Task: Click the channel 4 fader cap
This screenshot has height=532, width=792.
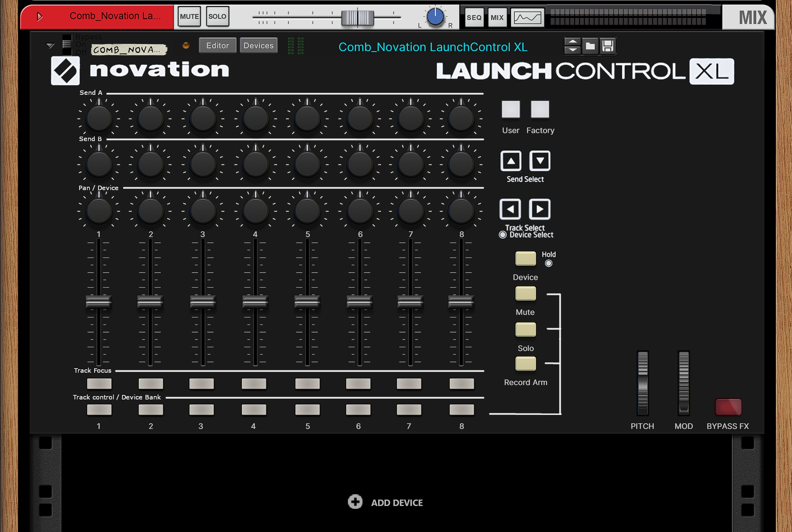Action: pyautogui.click(x=255, y=302)
